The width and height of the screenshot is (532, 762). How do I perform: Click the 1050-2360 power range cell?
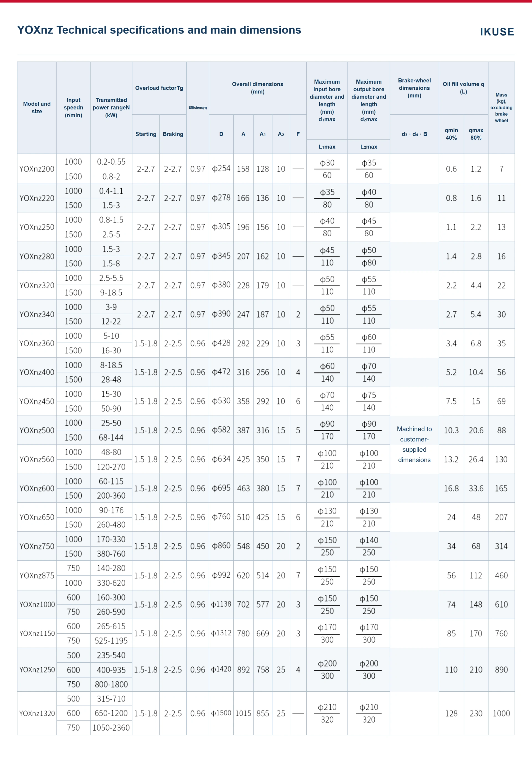point(111,728)
